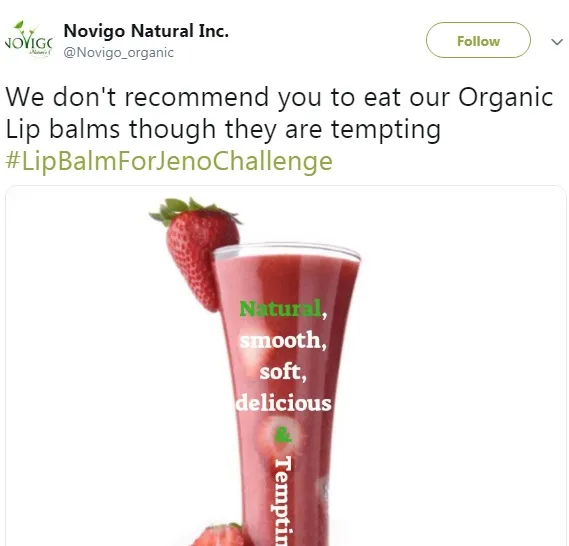Click the green ampersand symbol on glass
The image size is (569, 546).
tap(283, 434)
